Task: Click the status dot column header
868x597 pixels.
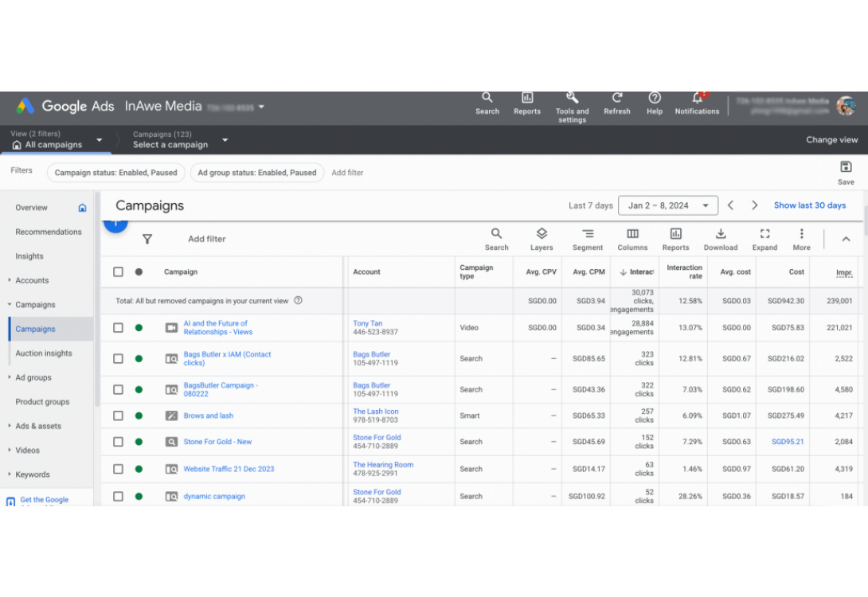Action: click(x=139, y=271)
